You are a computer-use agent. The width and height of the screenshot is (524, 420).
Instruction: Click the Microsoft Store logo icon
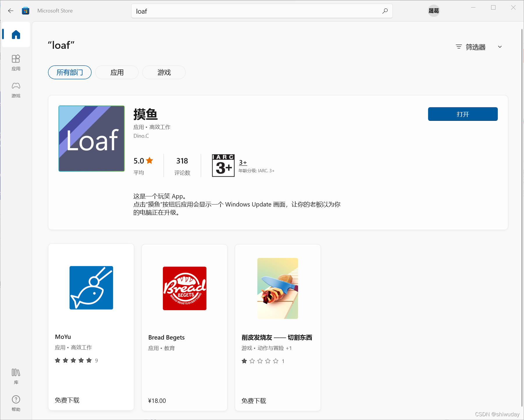(26, 11)
